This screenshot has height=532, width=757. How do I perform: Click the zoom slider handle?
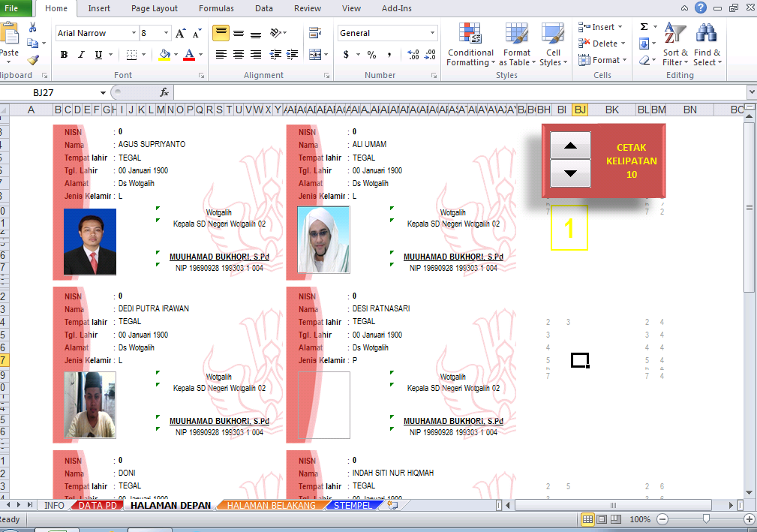(706, 519)
